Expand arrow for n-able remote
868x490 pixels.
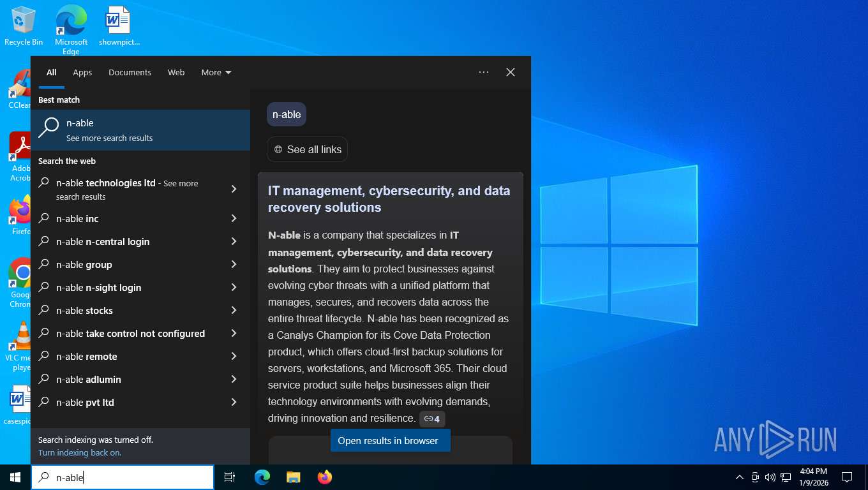[x=234, y=356]
